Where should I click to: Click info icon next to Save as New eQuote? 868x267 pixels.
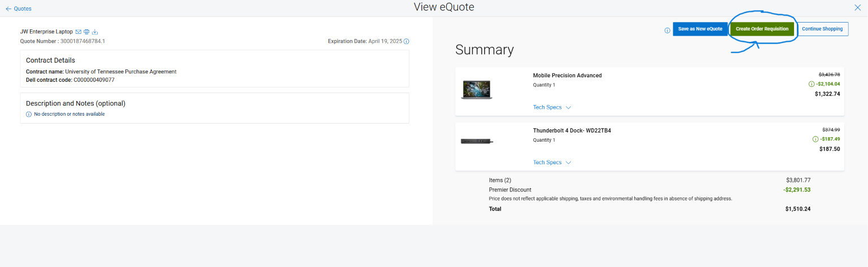tap(667, 30)
